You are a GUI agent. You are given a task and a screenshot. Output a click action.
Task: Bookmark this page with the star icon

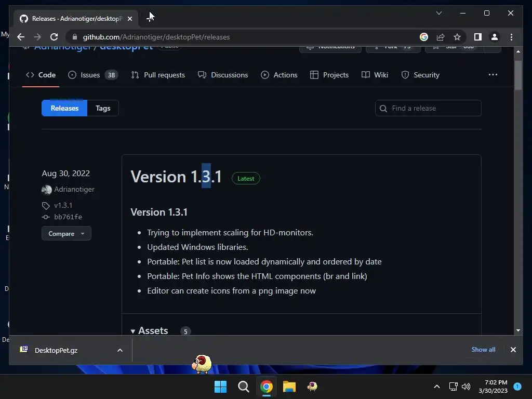tap(457, 37)
